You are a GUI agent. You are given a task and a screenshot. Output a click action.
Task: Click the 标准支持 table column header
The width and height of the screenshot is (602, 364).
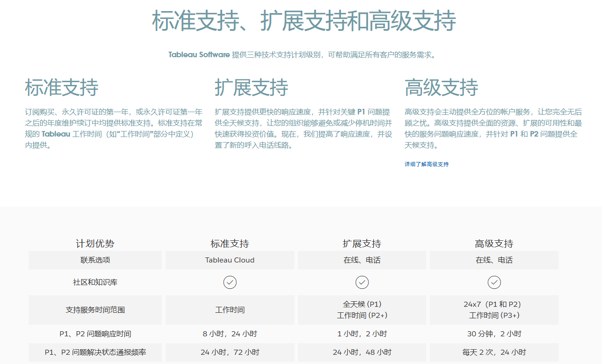pos(230,244)
